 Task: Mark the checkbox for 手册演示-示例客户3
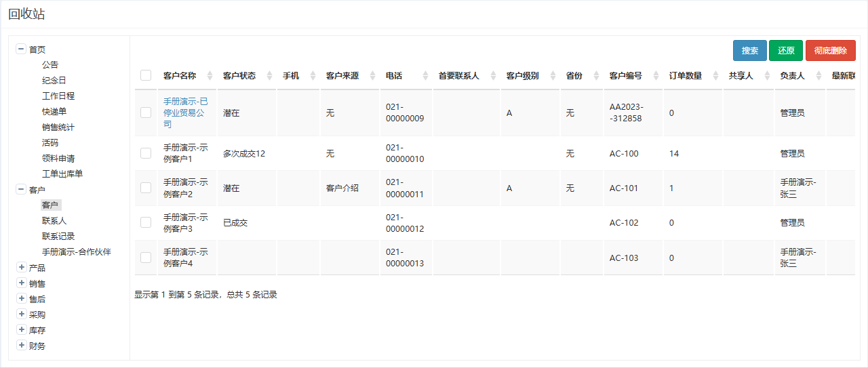click(146, 222)
